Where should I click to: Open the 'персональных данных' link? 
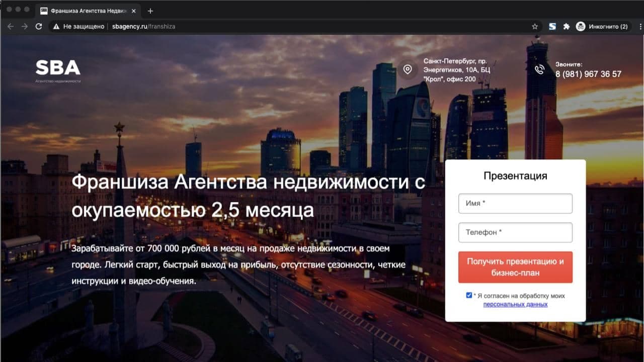tap(515, 304)
